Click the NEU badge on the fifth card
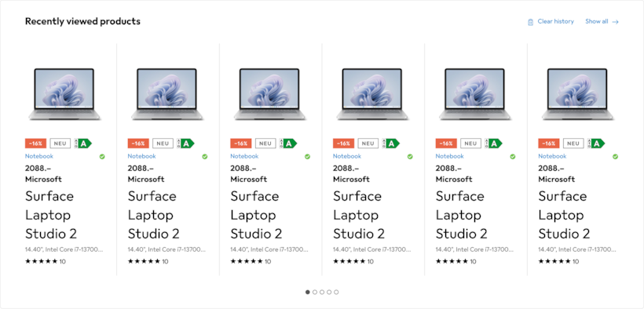The image size is (644, 309). tap(470, 144)
